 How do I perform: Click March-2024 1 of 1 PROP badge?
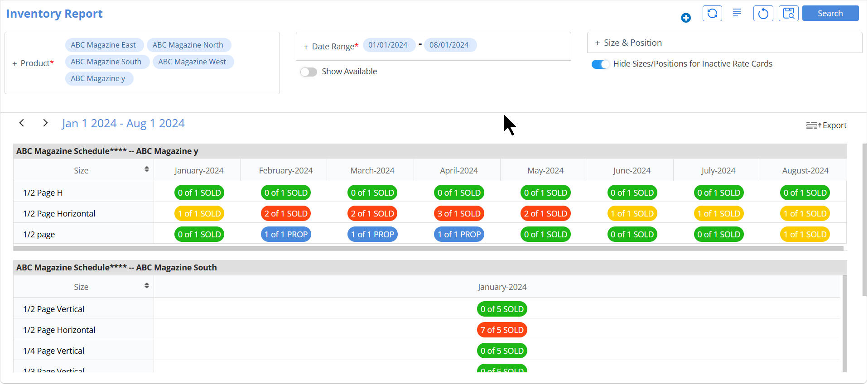coord(372,234)
